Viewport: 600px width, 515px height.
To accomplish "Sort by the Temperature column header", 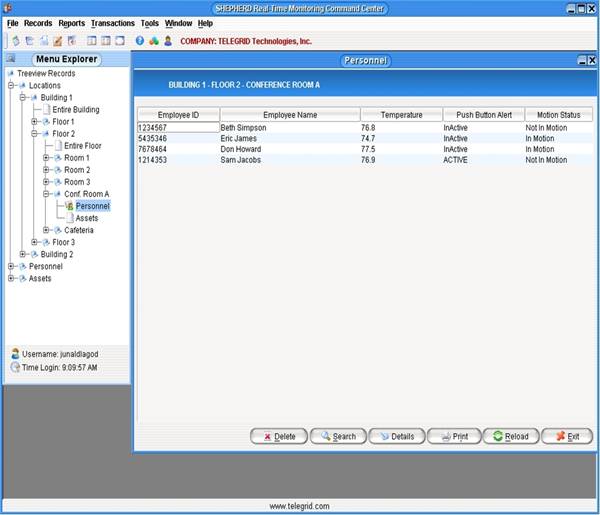I will coord(401,115).
